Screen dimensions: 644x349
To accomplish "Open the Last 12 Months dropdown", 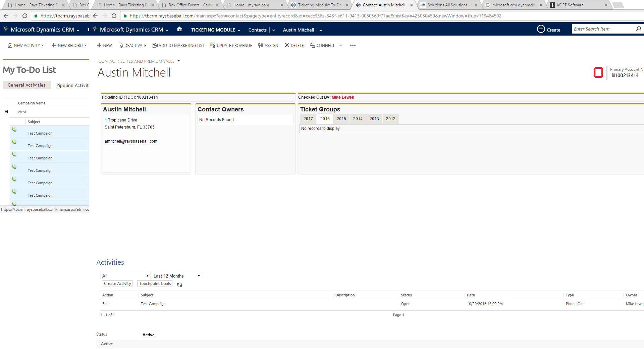I will click(x=177, y=276).
